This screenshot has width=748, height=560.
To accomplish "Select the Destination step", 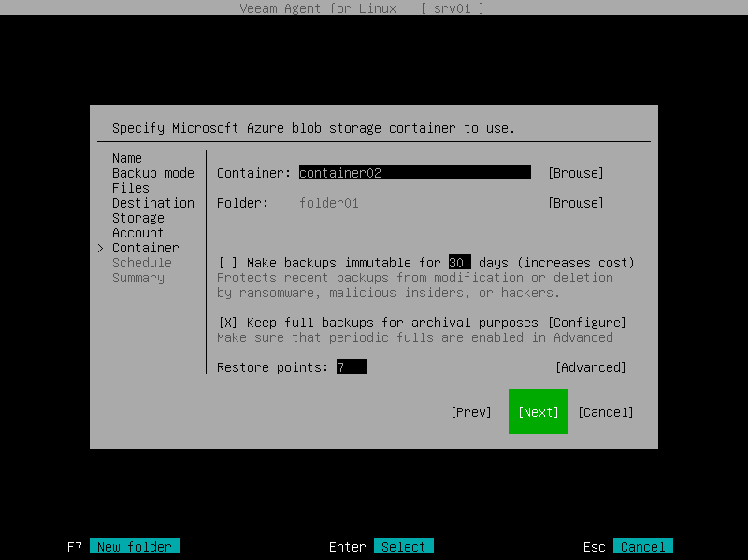I will (152, 203).
